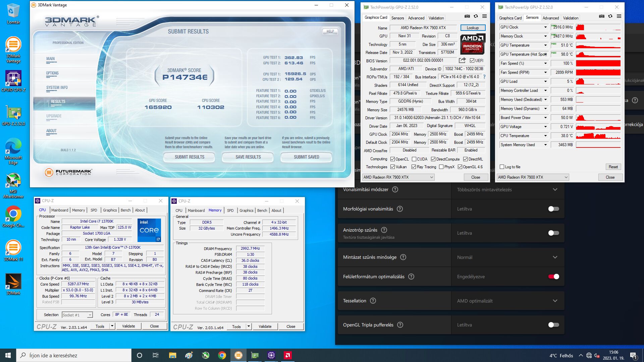Open GPU-Z hamburger menu icon
644x362 pixels.
click(484, 16)
